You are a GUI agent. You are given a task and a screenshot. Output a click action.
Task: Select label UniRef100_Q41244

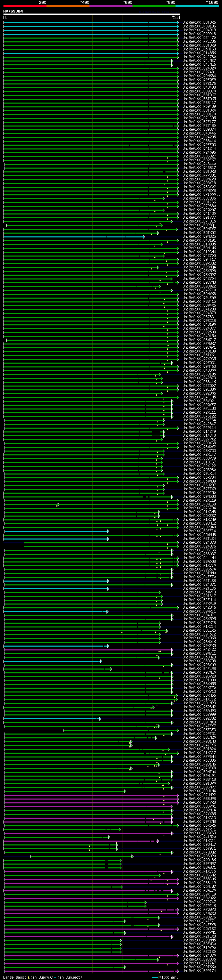[199, 149]
